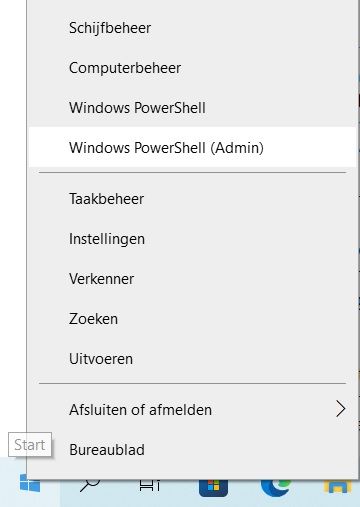Expand the Afsluiten of afmelden submenu arrow
The image size is (360, 507).
[341, 409]
